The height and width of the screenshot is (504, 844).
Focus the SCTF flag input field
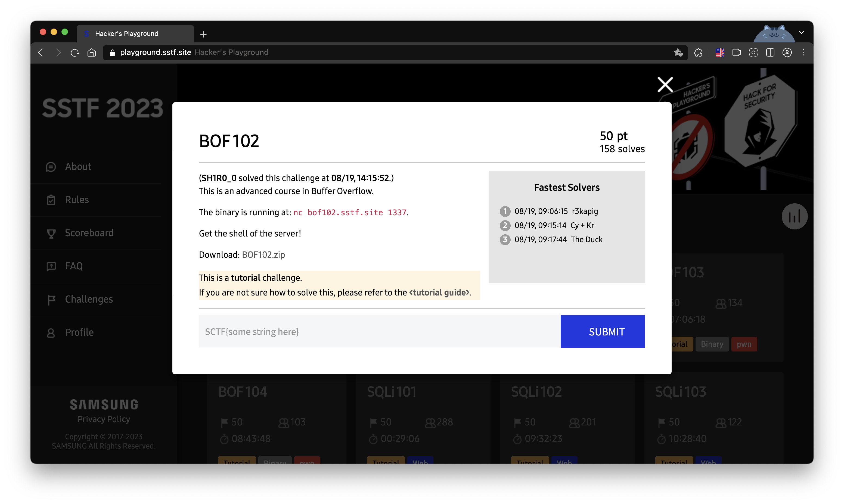point(379,331)
